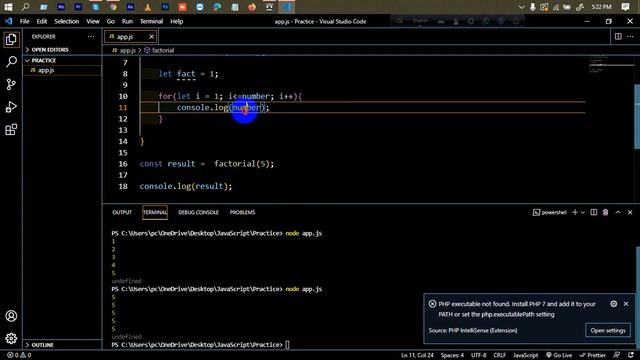Viewport: 640px width, 360px height.
Task: Close the app.js editor tab
Action: click(x=151, y=37)
